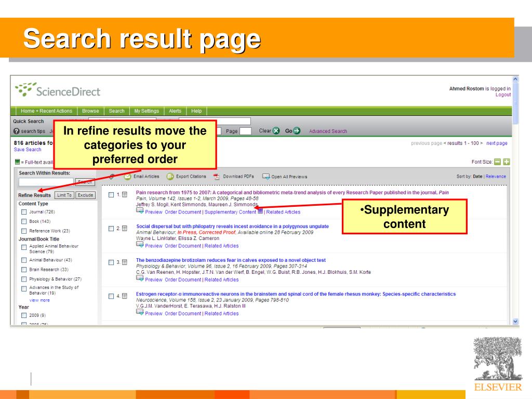Go to next page of results
532x399 pixels.
pyautogui.click(x=497, y=143)
